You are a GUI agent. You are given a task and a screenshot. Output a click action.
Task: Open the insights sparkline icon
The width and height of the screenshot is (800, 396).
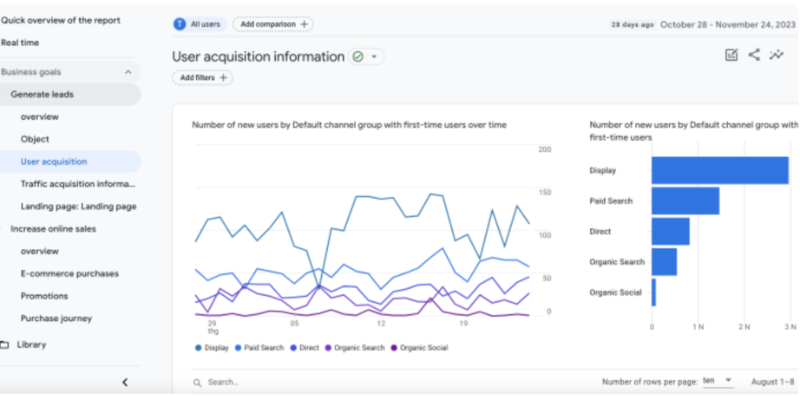tap(777, 55)
